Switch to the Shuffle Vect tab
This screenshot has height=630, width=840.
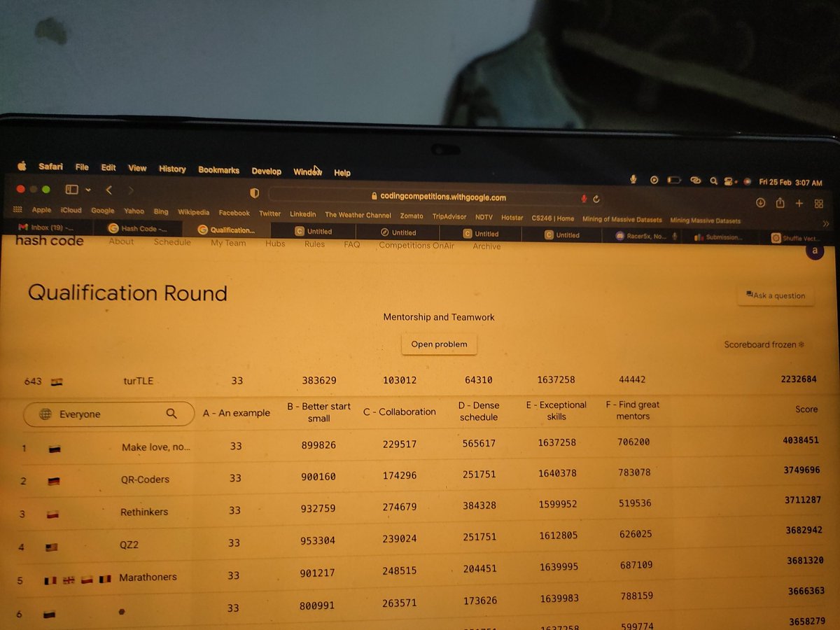click(798, 238)
